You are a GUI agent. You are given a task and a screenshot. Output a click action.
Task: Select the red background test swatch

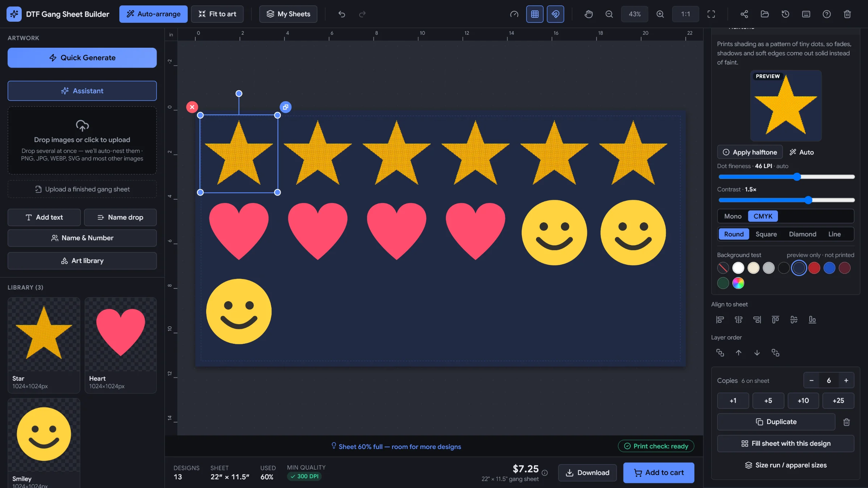coord(814,268)
